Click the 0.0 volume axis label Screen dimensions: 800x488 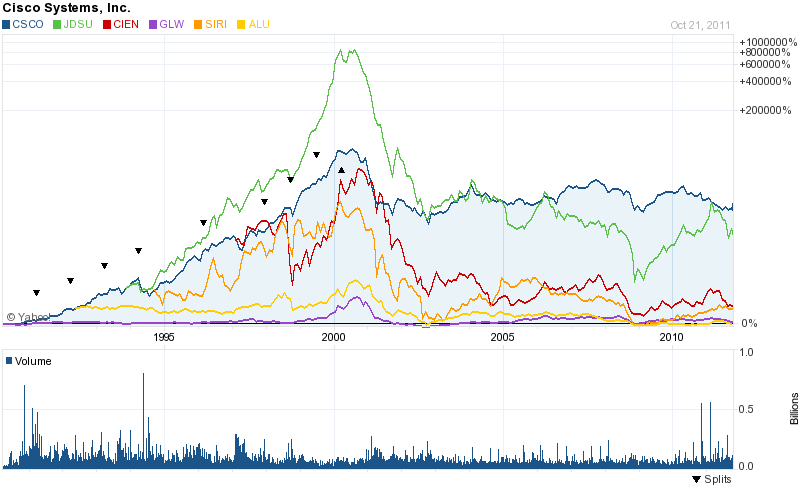[746, 466]
